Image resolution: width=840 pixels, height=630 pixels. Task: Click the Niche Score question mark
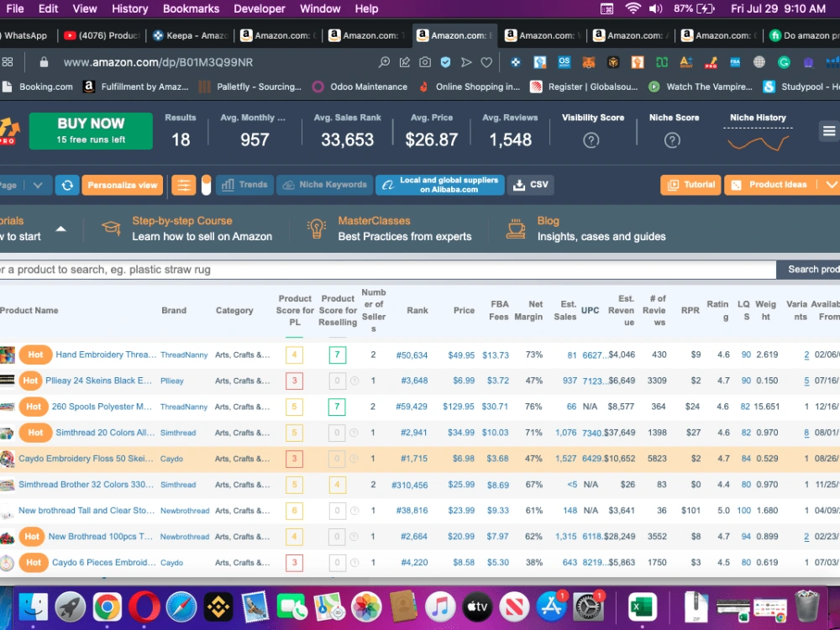tap(672, 140)
